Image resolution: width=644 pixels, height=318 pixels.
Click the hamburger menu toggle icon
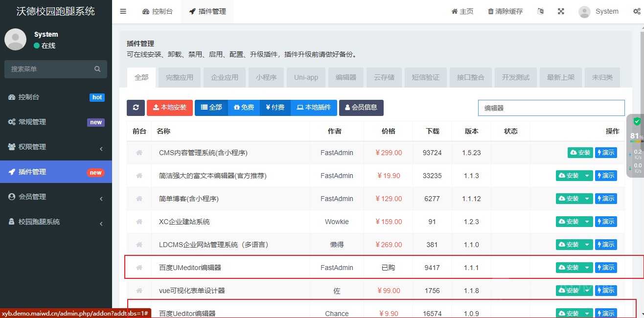pyautogui.click(x=123, y=11)
